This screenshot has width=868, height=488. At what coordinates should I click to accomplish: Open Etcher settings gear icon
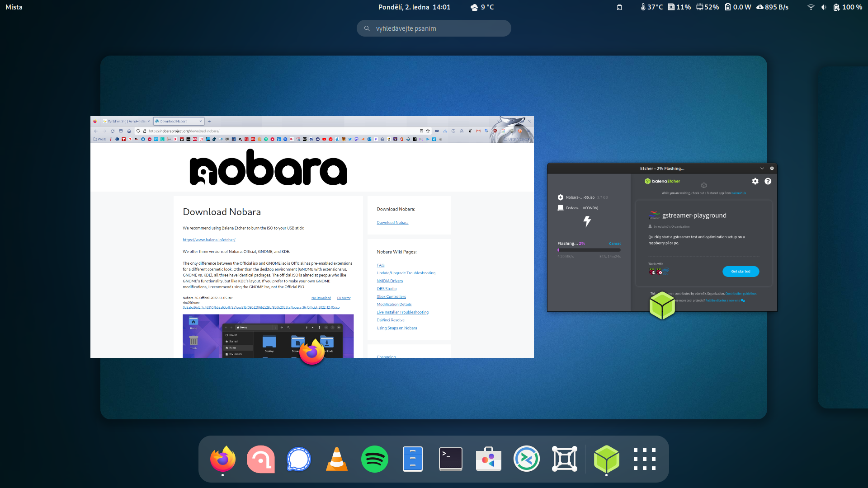pos(755,181)
